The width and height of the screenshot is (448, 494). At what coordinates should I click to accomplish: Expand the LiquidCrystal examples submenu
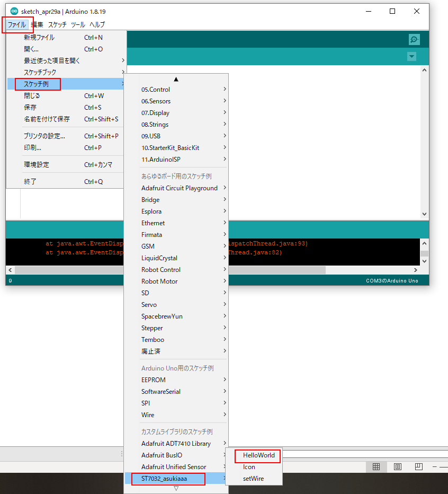pos(159,258)
